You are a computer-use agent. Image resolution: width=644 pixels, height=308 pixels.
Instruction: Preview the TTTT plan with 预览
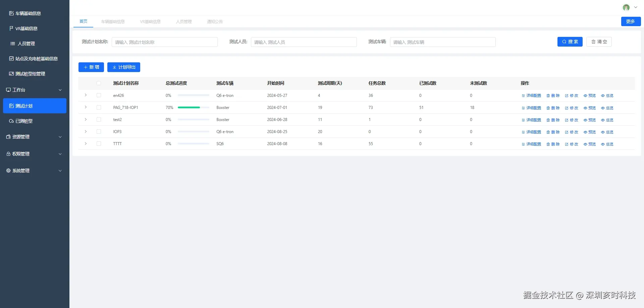tap(590, 144)
